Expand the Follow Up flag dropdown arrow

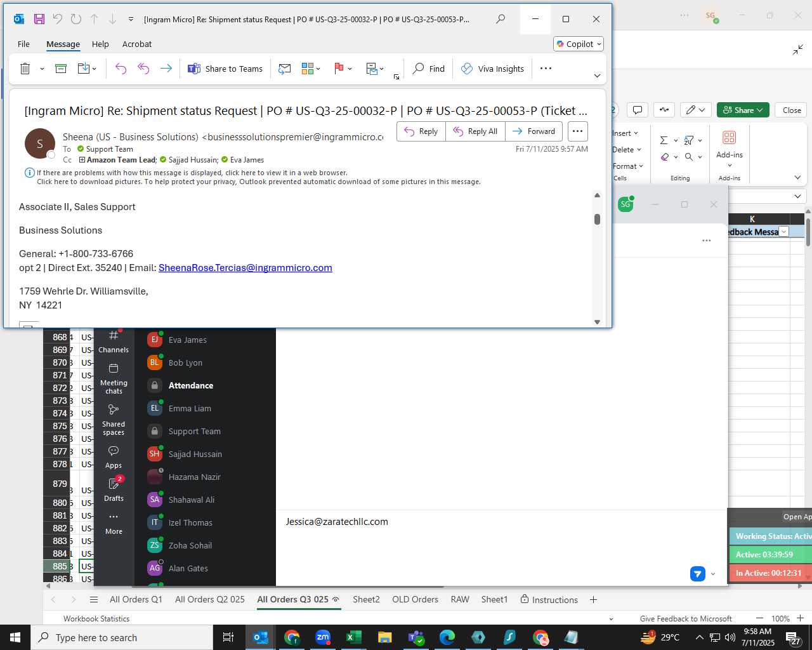pyautogui.click(x=350, y=69)
